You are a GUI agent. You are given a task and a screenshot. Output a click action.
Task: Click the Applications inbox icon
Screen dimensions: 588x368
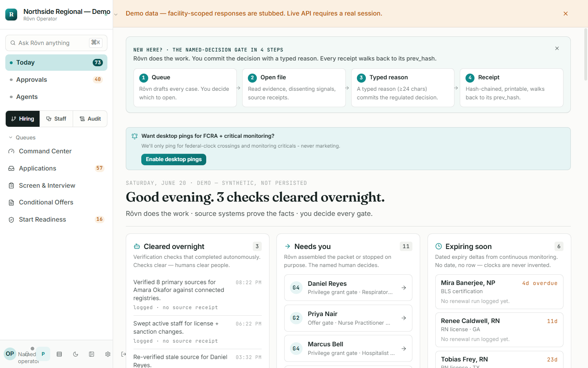click(11, 168)
